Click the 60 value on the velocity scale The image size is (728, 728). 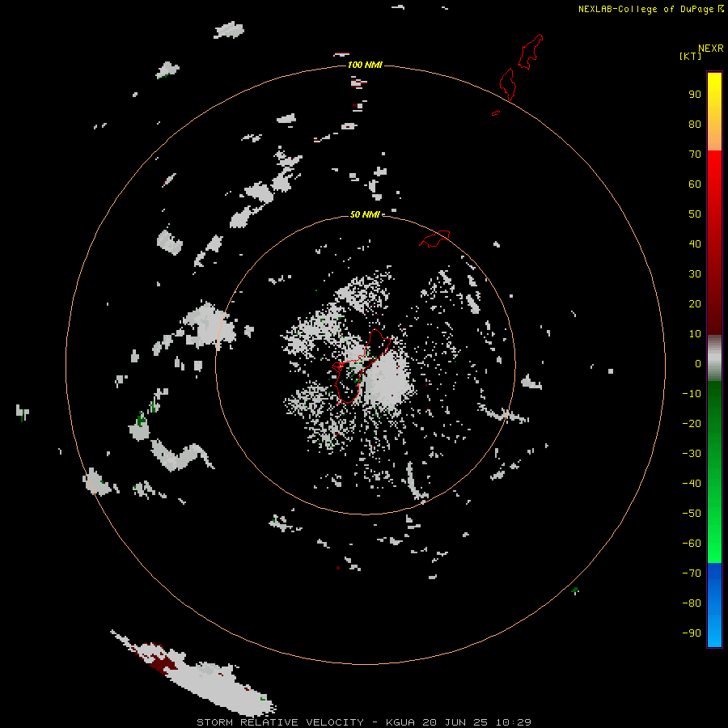695,184
